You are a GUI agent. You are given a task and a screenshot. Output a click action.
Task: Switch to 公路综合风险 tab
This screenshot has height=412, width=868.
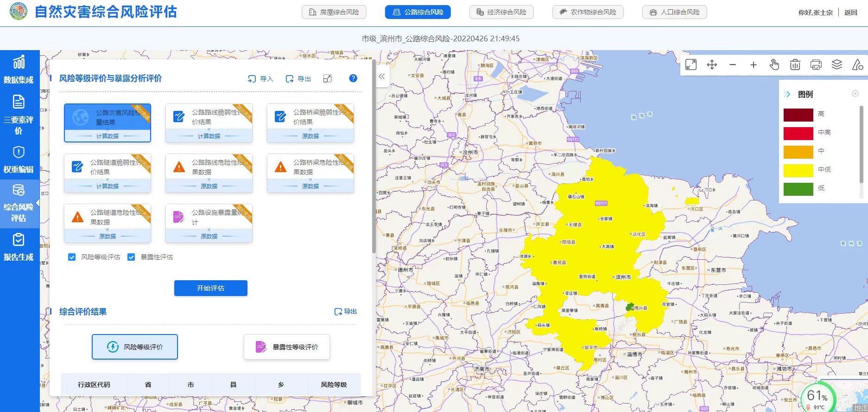[x=418, y=12]
